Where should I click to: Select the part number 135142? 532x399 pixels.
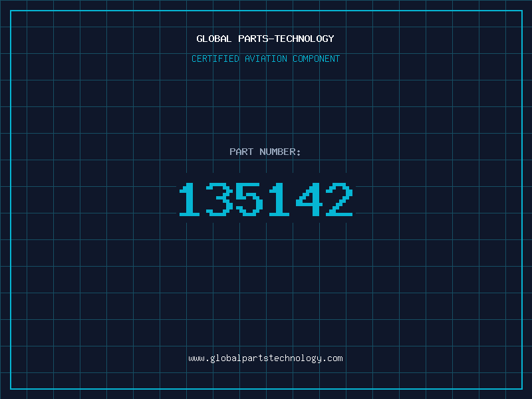coord(266,199)
